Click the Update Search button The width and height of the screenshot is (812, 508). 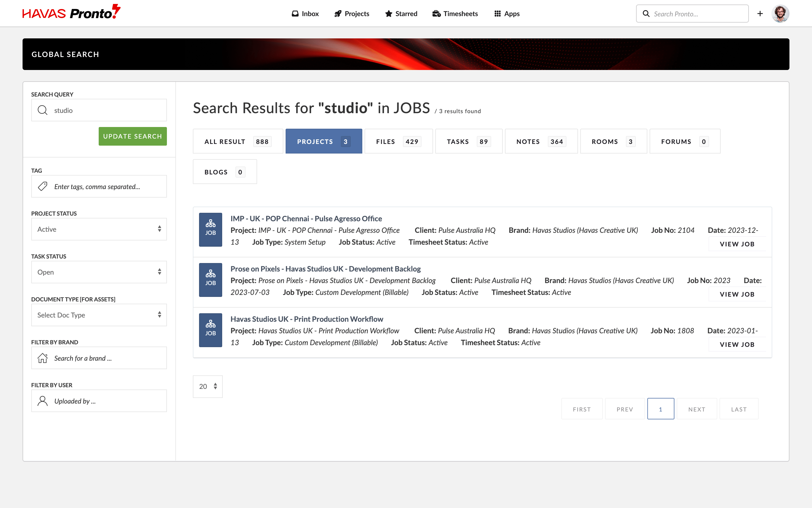pos(133,136)
